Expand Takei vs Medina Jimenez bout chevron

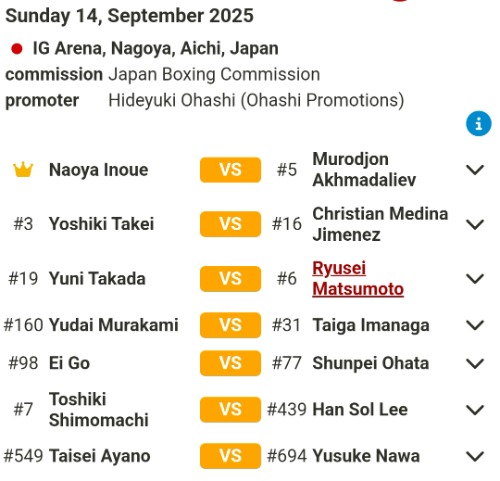475,224
